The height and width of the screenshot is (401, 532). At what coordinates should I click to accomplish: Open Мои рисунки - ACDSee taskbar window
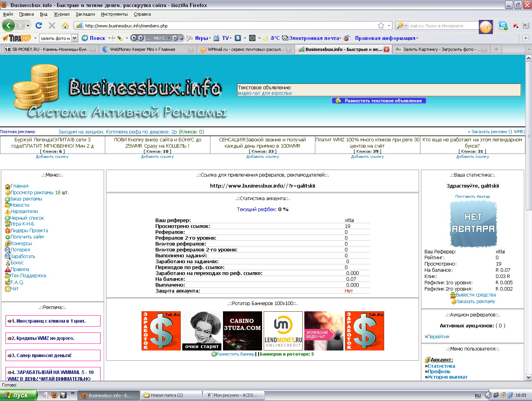click(234, 395)
